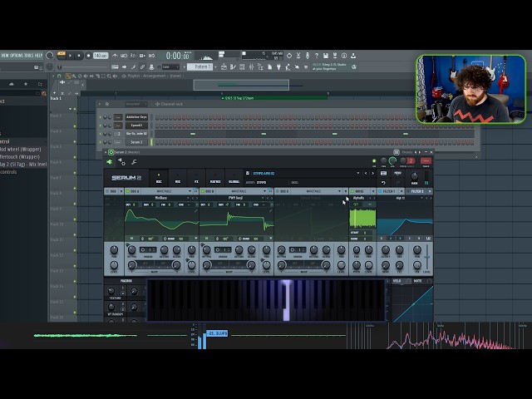Click the Serum wrapper green plug icon

tap(109, 162)
